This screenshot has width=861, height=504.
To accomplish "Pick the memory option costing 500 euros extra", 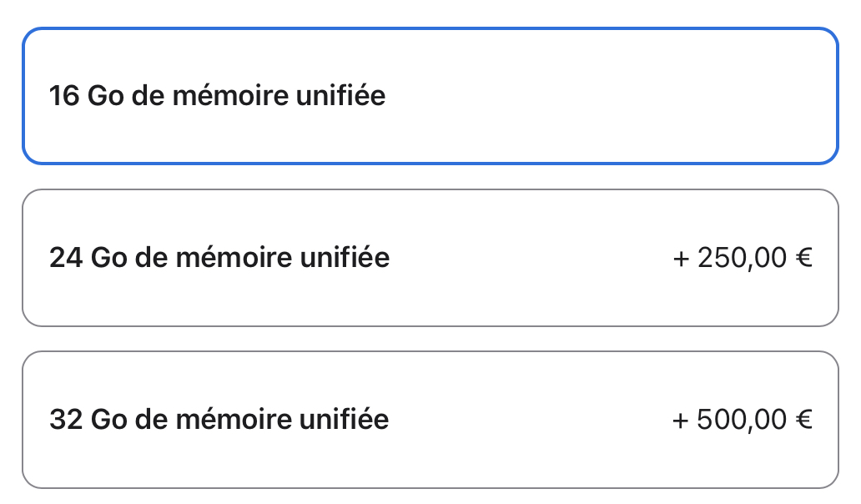I will [430, 419].
